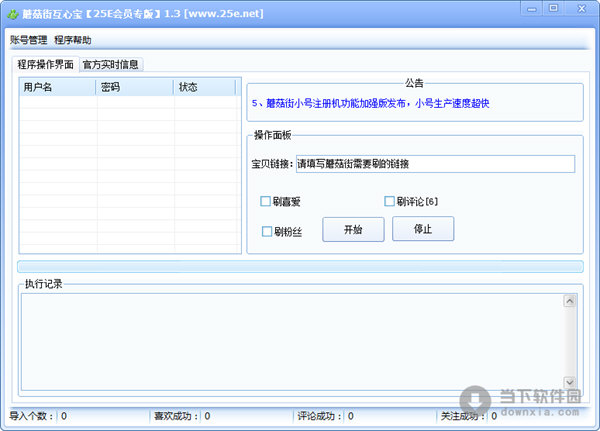The image size is (600, 431).
Task: Click the blue announcement text about 小号注册机
Action: pos(370,103)
